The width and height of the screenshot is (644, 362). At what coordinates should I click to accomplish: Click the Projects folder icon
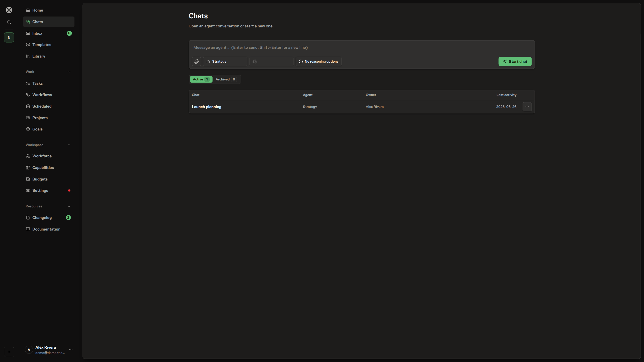[28, 118]
